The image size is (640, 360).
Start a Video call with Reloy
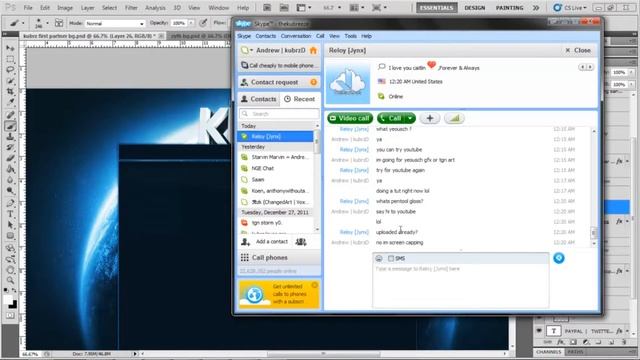tap(350, 118)
